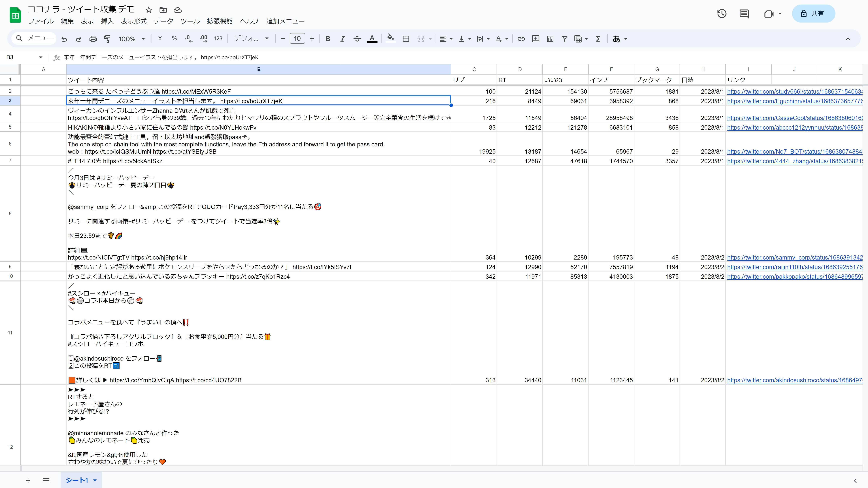This screenshot has height=488, width=868.
Task: Open the Meet camera dropdown arrow
Action: click(x=780, y=14)
